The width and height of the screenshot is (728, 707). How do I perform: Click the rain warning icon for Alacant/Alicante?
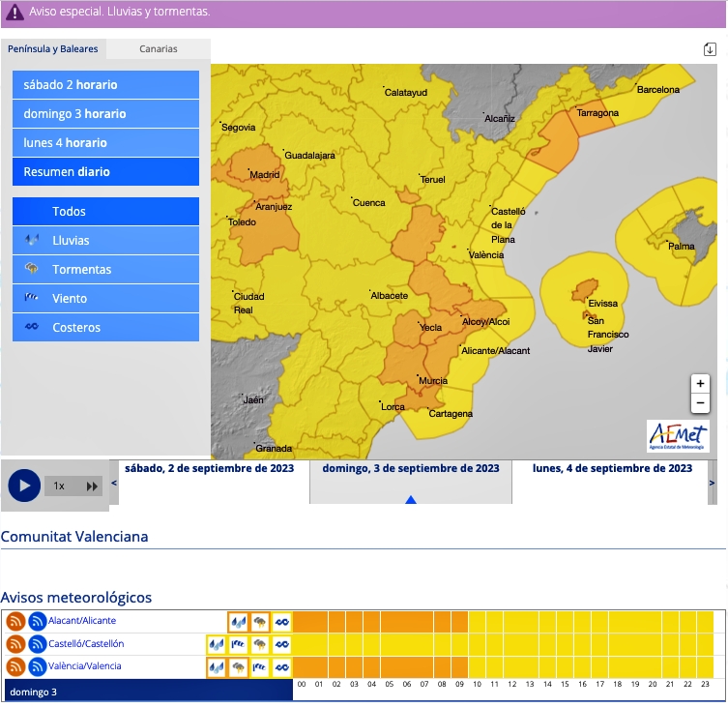click(238, 622)
